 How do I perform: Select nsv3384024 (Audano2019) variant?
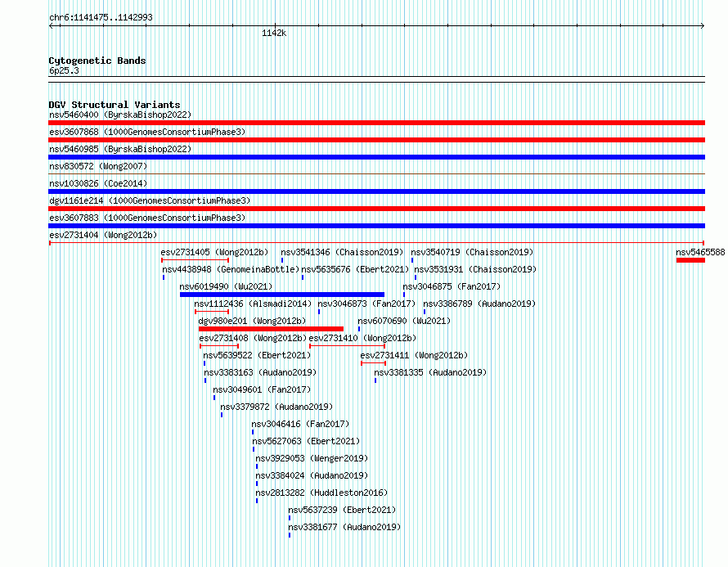312,475
